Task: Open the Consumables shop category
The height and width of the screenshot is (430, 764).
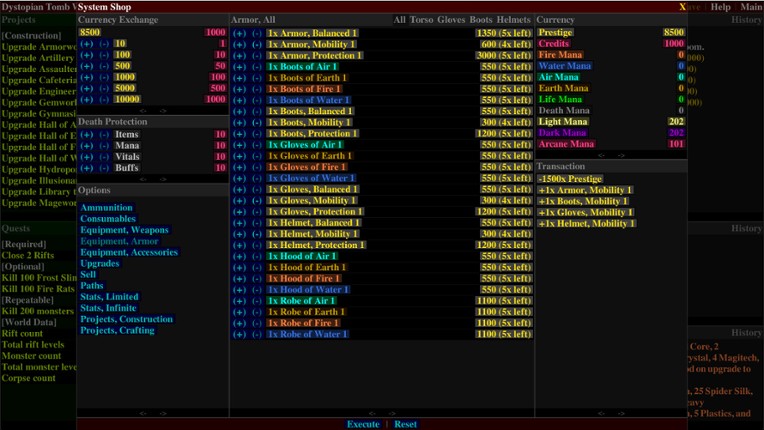Action: point(108,219)
